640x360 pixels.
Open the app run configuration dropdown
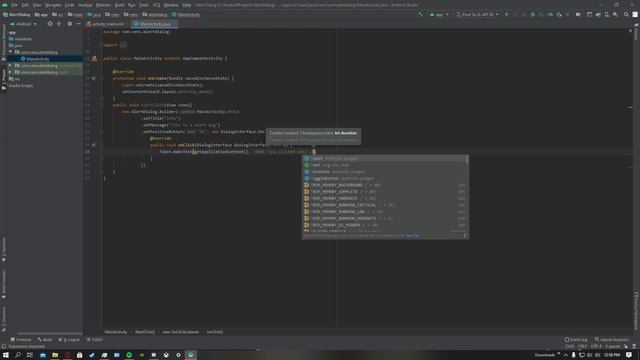click(x=439, y=14)
